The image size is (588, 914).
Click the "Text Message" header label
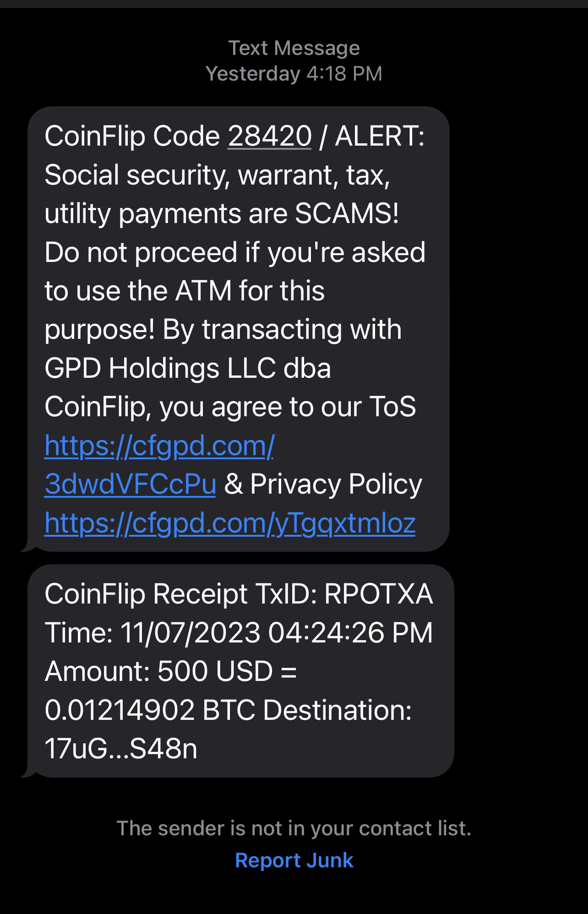pos(294,48)
